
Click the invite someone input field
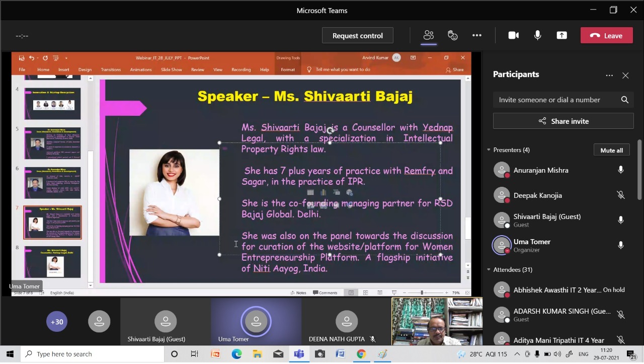point(556,100)
